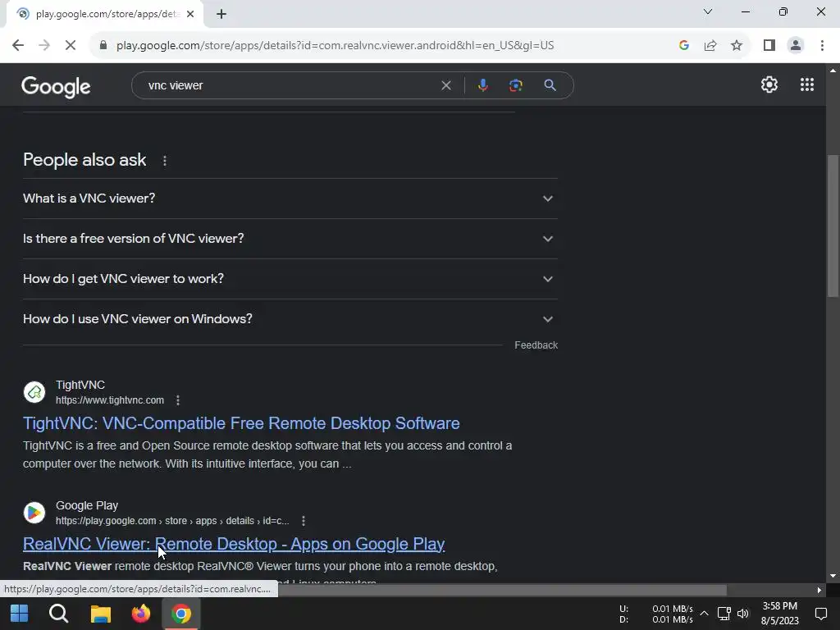Share this page from the address bar
This screenshot has height=630, width=840.
coord(710,46)
